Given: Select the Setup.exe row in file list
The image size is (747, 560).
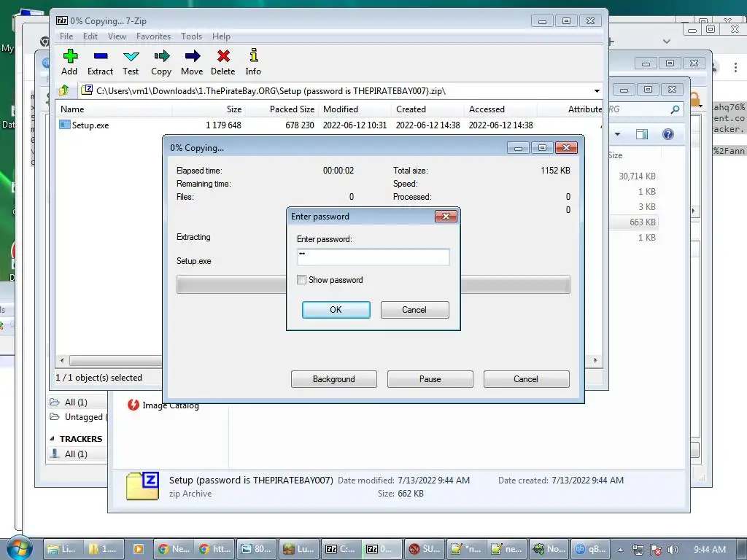Looking at the screenshot, I should coord(329,125).
